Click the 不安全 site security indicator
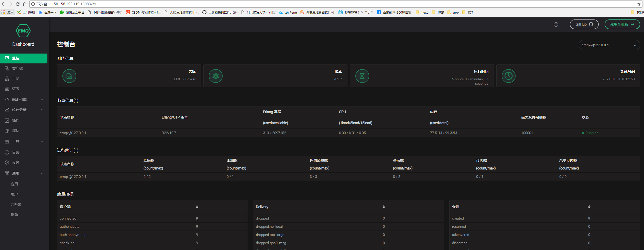This screenshot has width=644, height=250. coord(39,4)
